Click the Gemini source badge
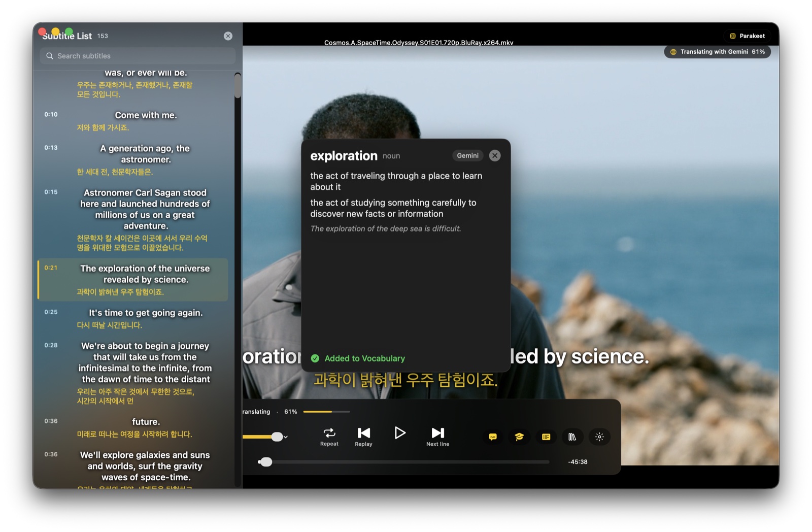Image resolution: width=812 pixels, height=532 pixels. (467, 156)
